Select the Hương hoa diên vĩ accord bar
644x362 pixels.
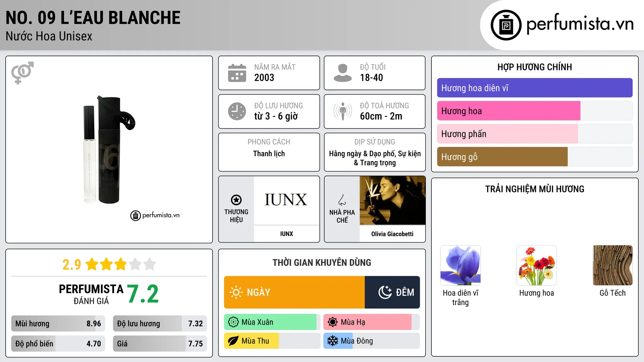click(535, 88)
